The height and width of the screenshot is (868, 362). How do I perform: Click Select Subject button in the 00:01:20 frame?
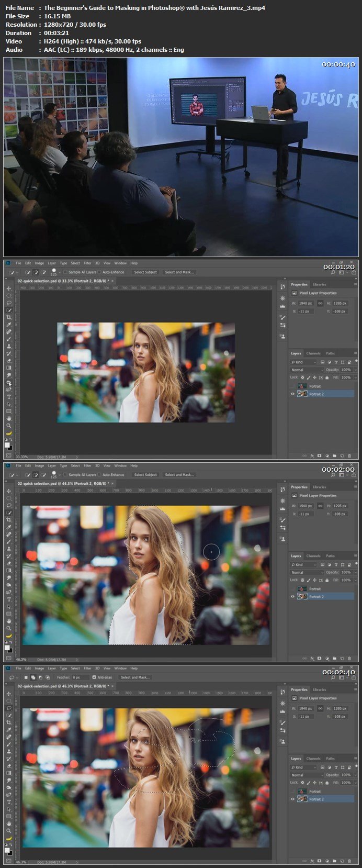tap(145, 272)
